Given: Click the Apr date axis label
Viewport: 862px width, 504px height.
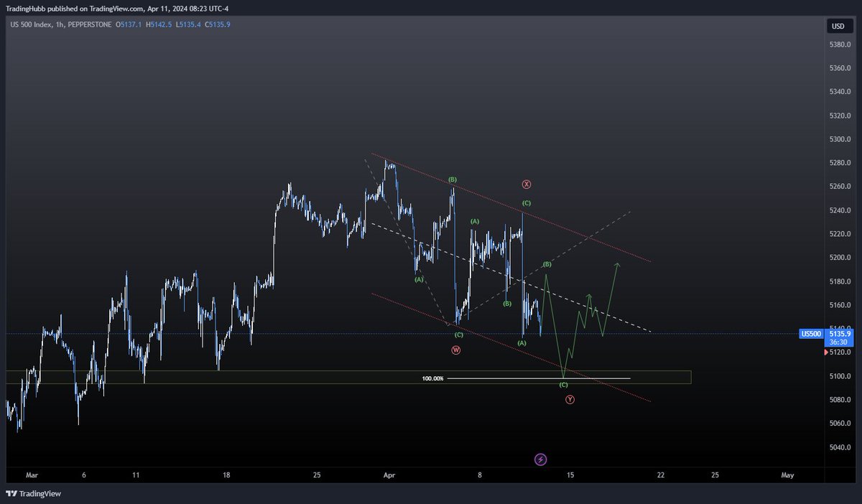Looking at the screenshot, I should (x=389, y=475).
